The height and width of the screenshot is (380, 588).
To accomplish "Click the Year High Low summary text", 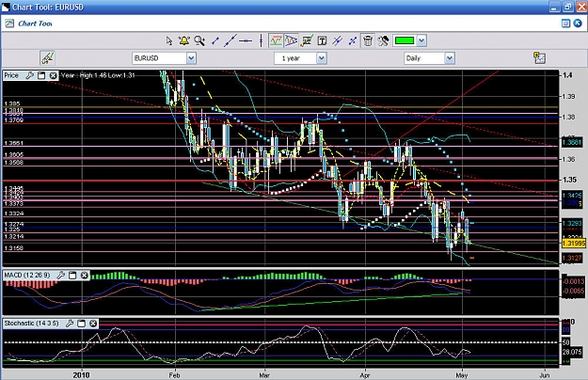I will tap(98, 75).
